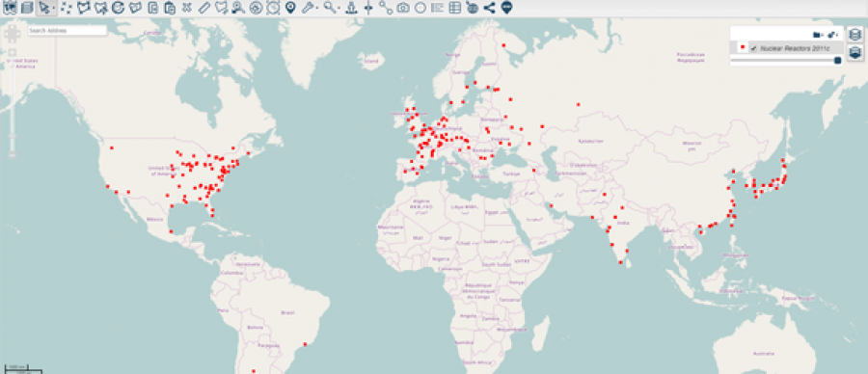
Task: Toggle the layers panel stack button
Action: point(855,35)
